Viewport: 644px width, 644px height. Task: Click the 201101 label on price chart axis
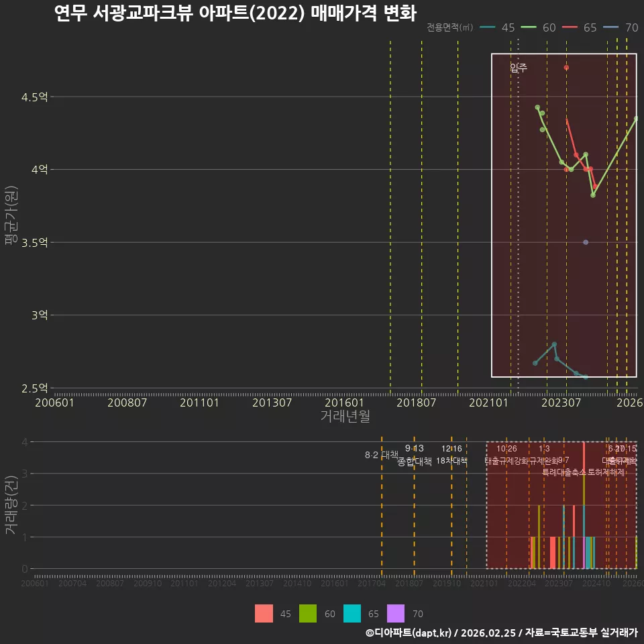click(x=200, y=402)
